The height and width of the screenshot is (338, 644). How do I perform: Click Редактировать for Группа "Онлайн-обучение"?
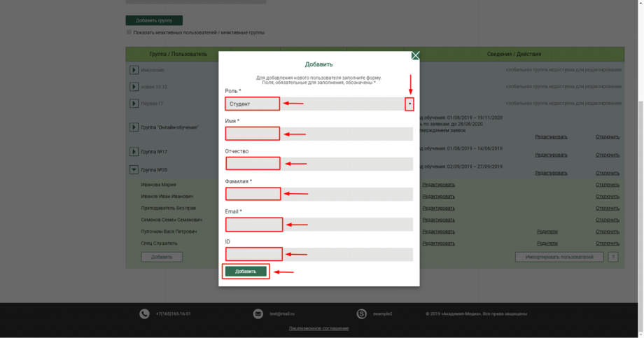(551, 136)
